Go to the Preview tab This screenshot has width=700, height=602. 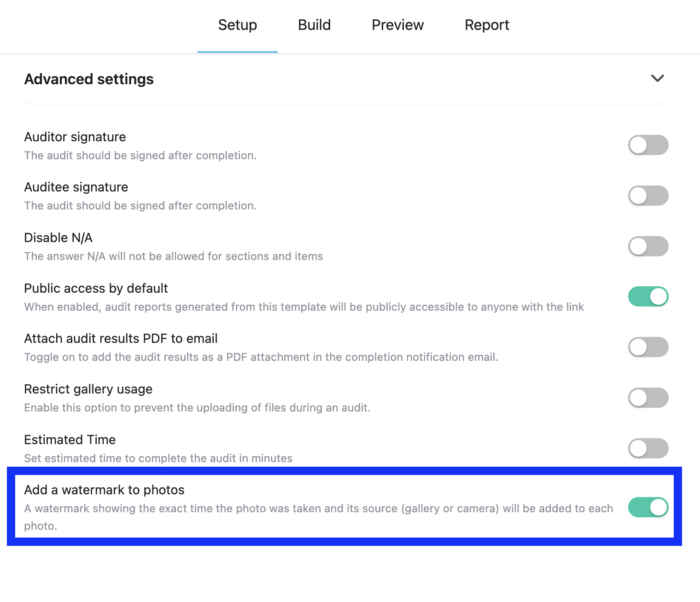(398, 25)
